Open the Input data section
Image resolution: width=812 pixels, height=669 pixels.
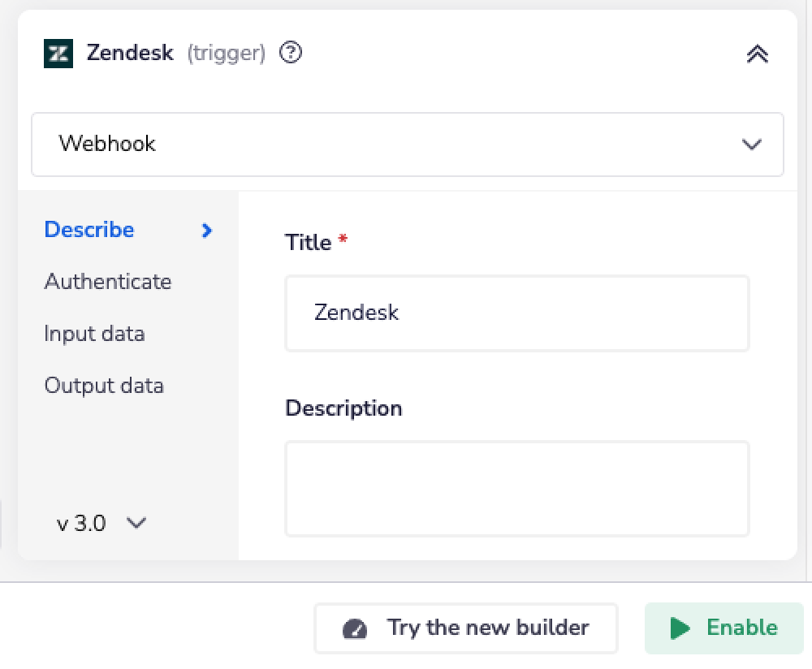click(94, 334)
